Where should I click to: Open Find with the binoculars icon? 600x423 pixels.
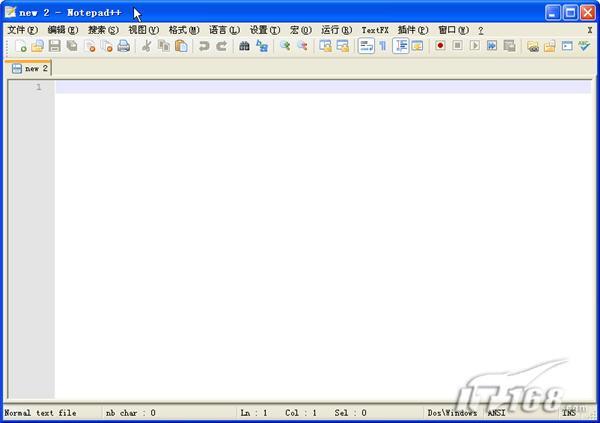244,46
